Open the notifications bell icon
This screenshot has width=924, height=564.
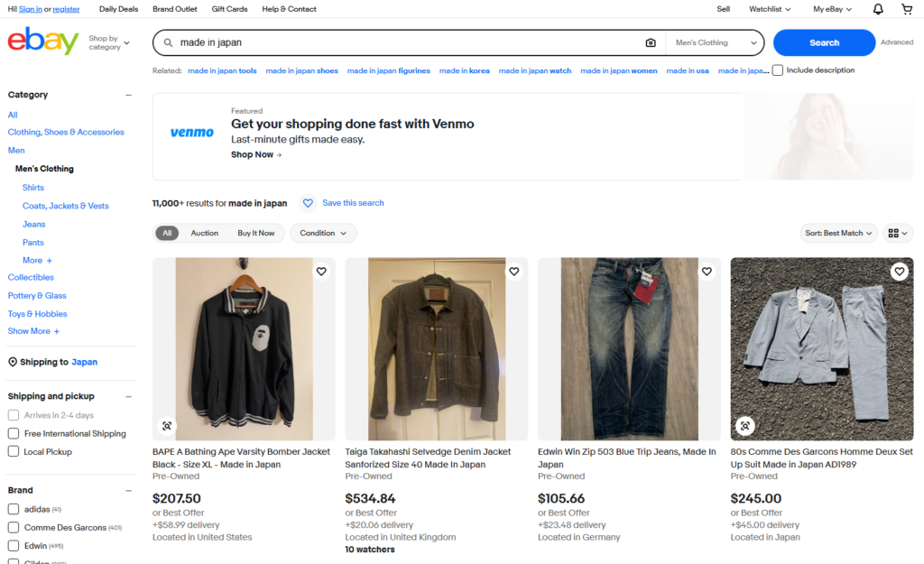click(x=878, y=9)
